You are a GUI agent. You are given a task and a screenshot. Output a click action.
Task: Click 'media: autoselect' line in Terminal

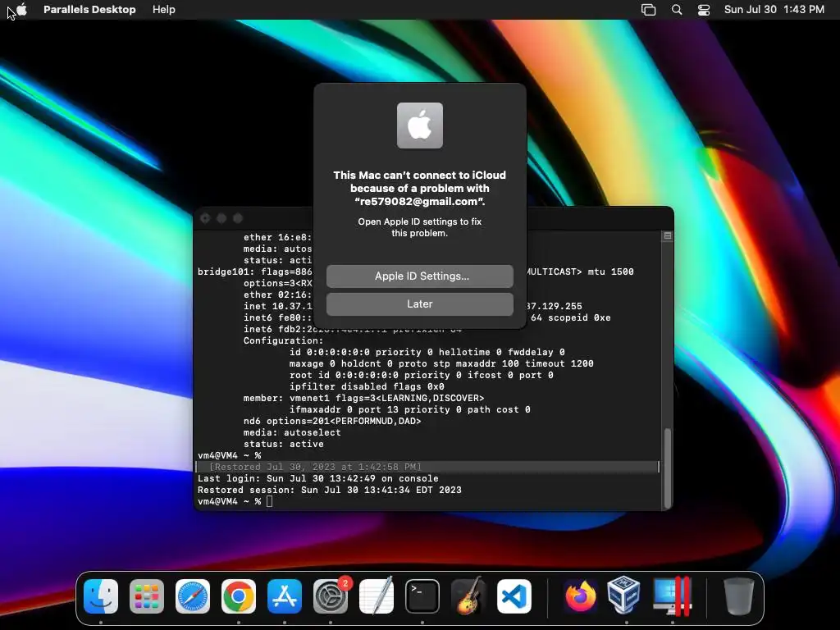click(292, 432)
